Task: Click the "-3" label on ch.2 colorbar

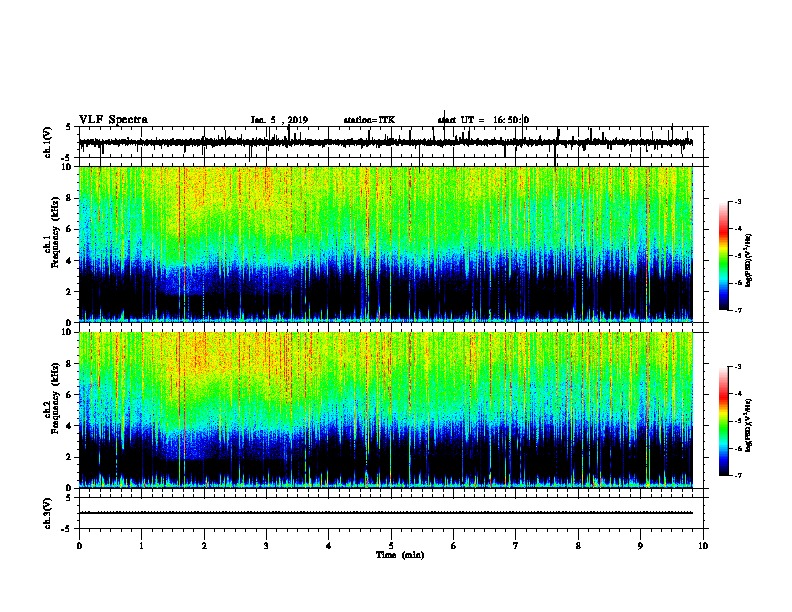Action: point(737,367)
